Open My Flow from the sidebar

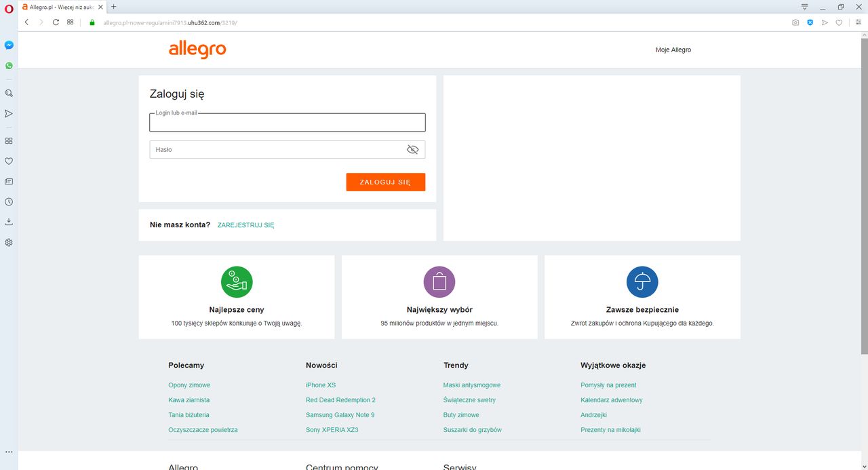[9, 113]
